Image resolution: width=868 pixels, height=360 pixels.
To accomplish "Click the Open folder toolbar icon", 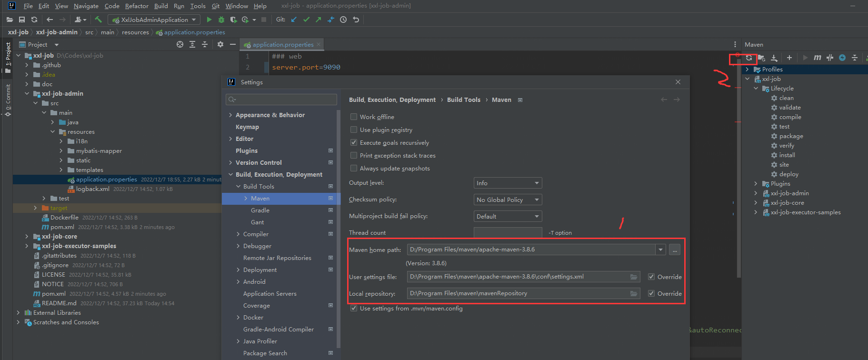I will (x=10, y=20).
